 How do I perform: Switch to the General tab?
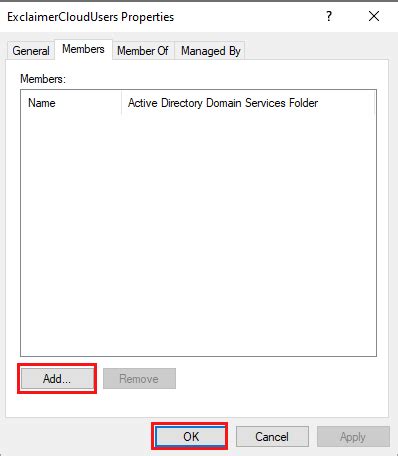(31, 51)
